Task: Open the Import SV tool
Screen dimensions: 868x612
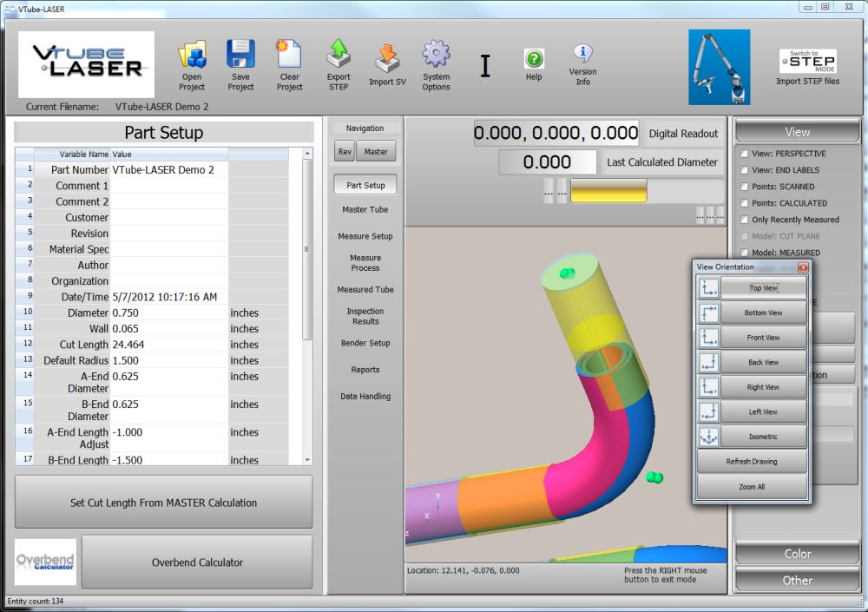Action: [387, 59]
